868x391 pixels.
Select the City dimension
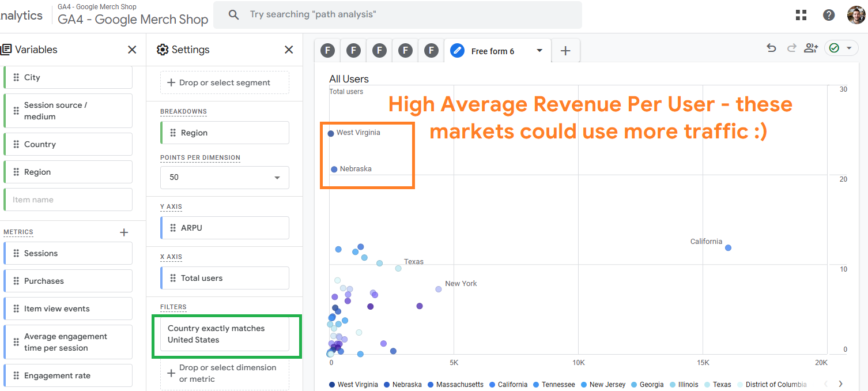pos(68,77)
